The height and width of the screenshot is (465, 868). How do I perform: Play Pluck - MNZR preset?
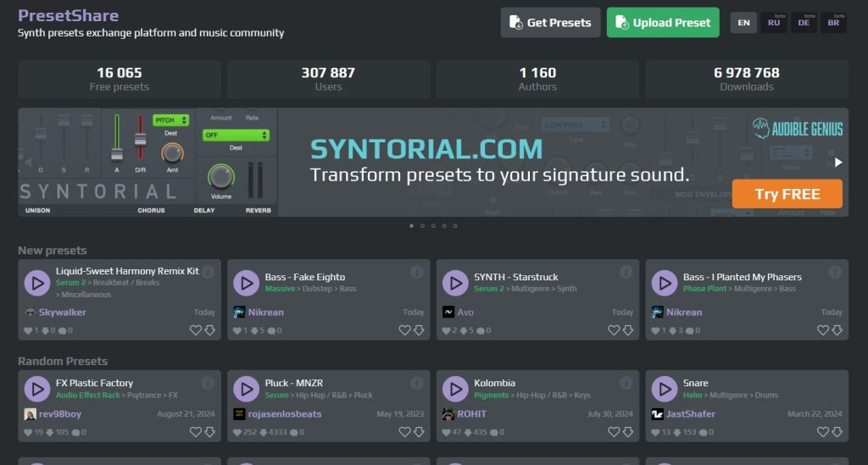point(247,389)
